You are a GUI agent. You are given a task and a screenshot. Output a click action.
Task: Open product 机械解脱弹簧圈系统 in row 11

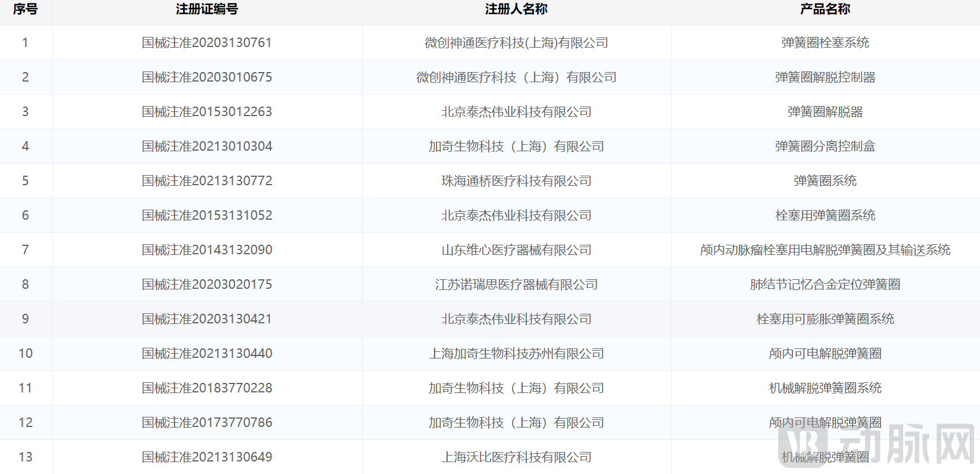pos(825,388)
